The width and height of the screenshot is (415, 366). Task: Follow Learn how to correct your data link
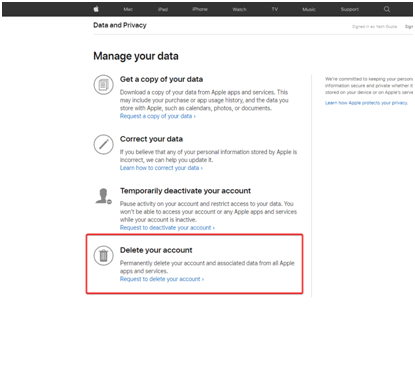click(161, 168)
